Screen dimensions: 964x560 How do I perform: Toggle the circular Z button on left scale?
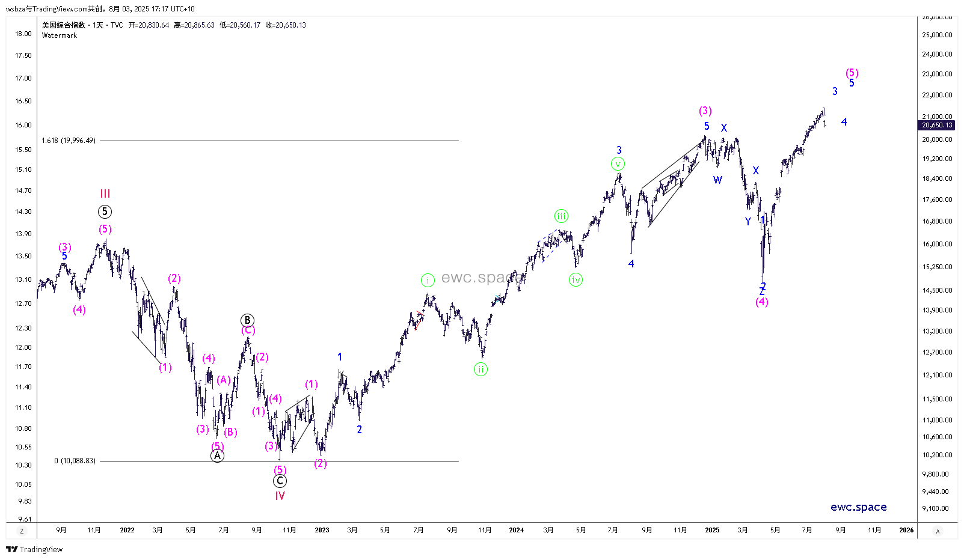pyautogui.click(x=22, y=531)
